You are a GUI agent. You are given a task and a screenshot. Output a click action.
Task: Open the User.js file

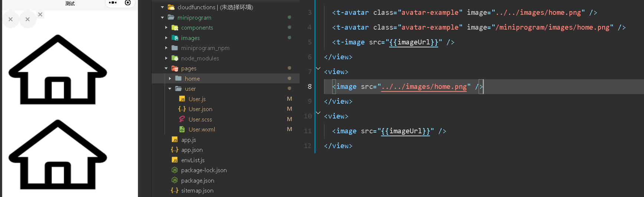(197, 99)
